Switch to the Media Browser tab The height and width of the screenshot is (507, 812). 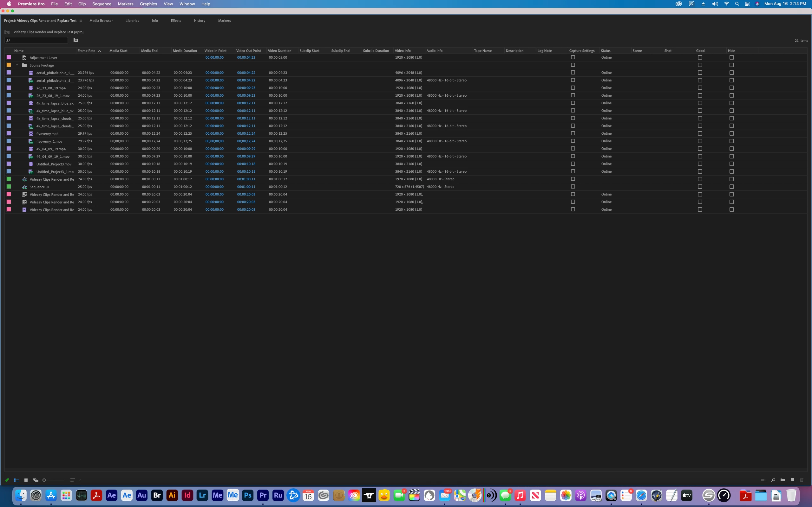coord(101,21)
